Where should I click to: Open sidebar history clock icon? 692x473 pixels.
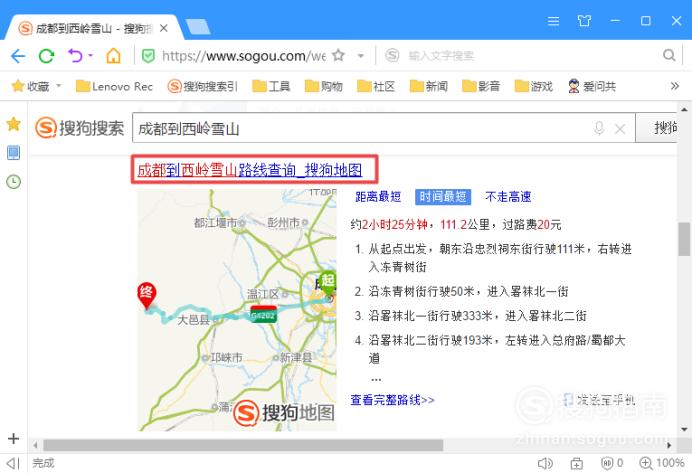click(14, 181)
